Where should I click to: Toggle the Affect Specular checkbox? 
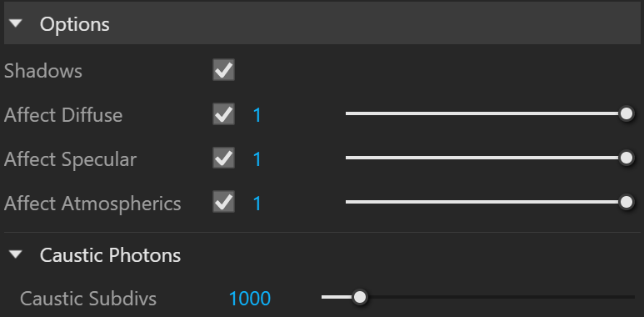point(223,158)
